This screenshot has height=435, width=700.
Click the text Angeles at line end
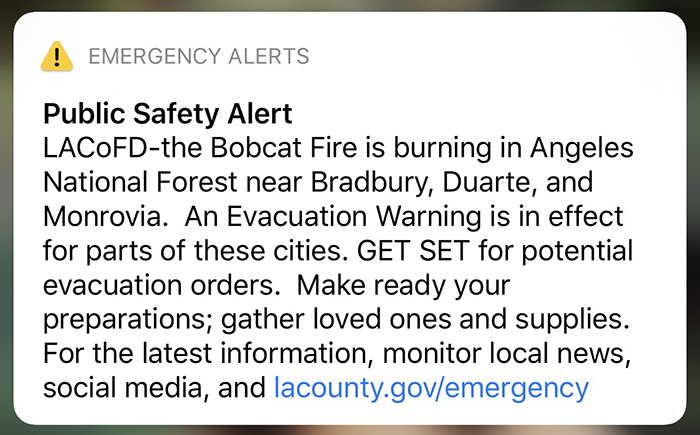pyautogui.click(x=582, y=150)
